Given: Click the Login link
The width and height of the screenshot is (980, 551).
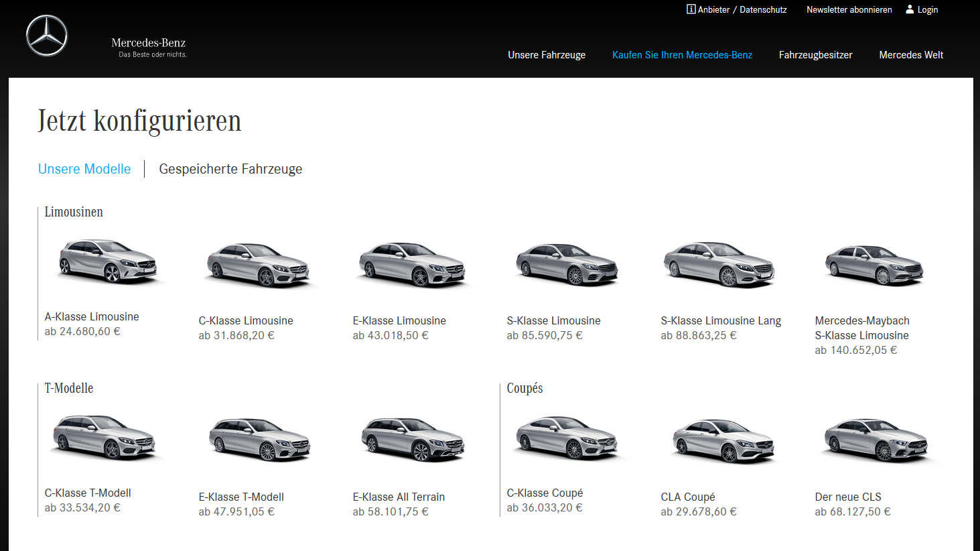Looking at the screenshot, I should click(x=928, y=9).
